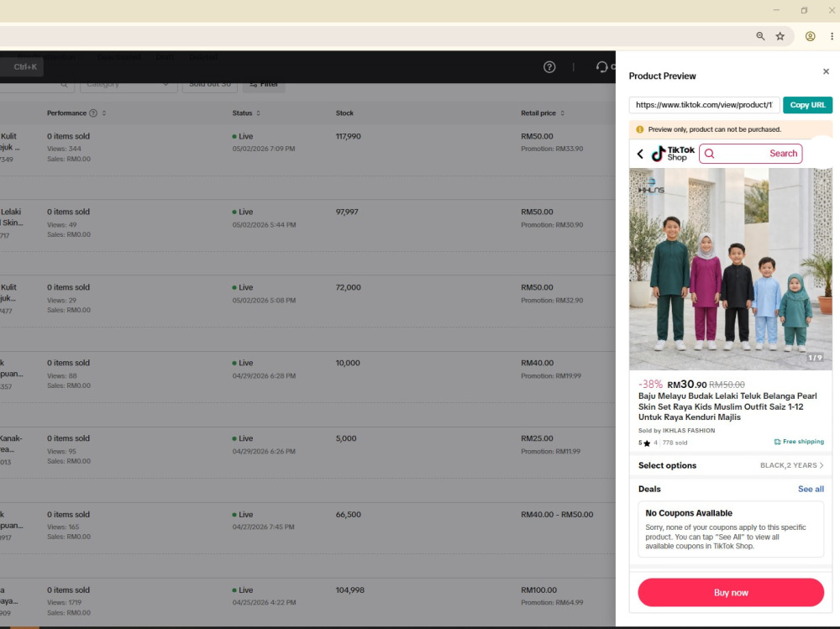The width and height of the screenshot is (840, 629).
Task: Switch to Deleted tab
Action: pyautogui.click(x=203, y=57)
